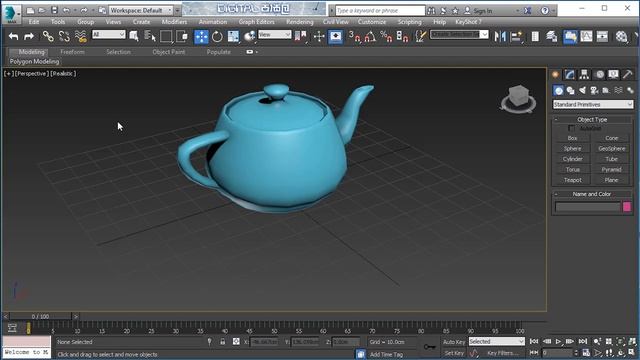Click the Align tool icon
This screenshot has width=640, height=360.
516,37
